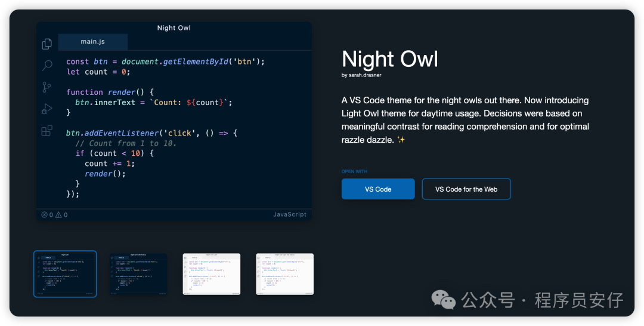The width and height of the screenshot is (644, 326).
Task: Open with VS Code for the Web
Action: pyautogui.click(x=466, y=189)
